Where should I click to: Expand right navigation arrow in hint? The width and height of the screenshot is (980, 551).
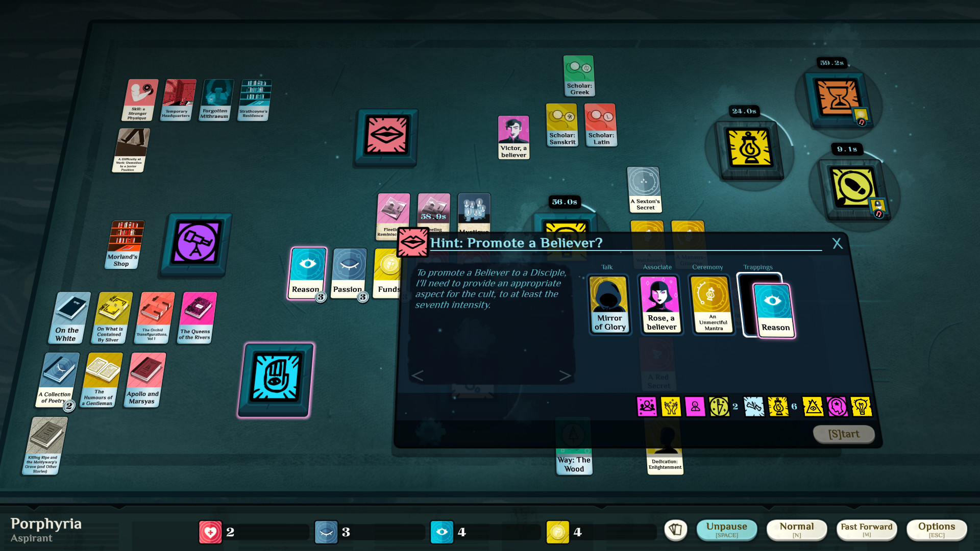(564, 375)
